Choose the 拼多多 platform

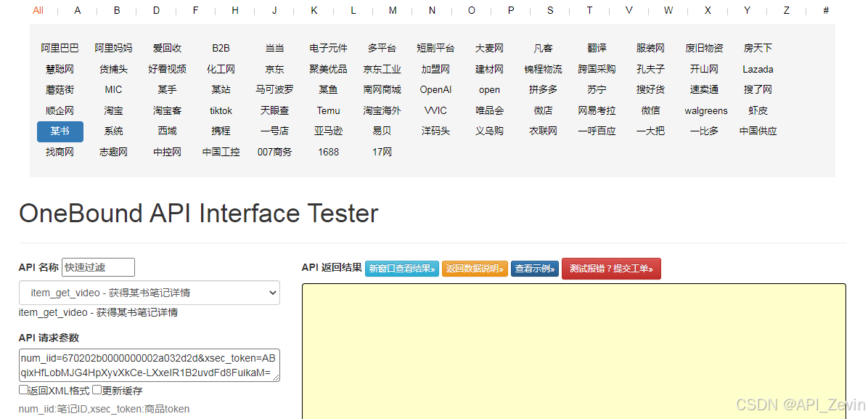tap(543, 90)
